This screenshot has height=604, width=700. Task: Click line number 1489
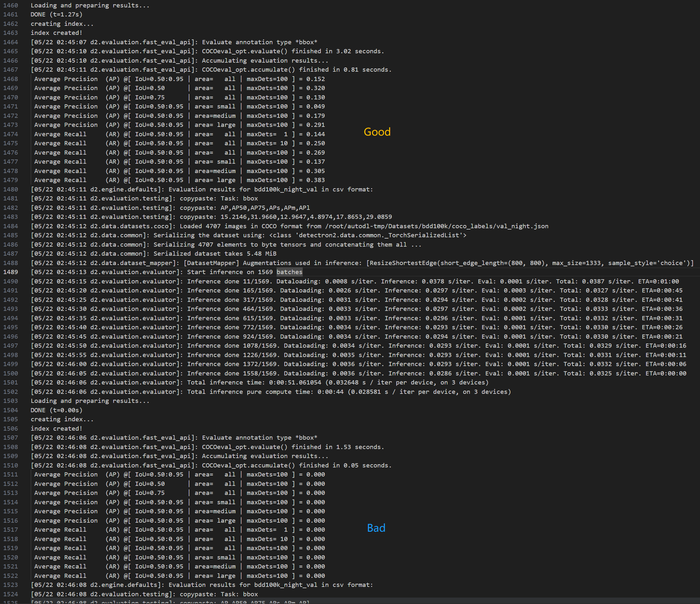pos(10,272)
